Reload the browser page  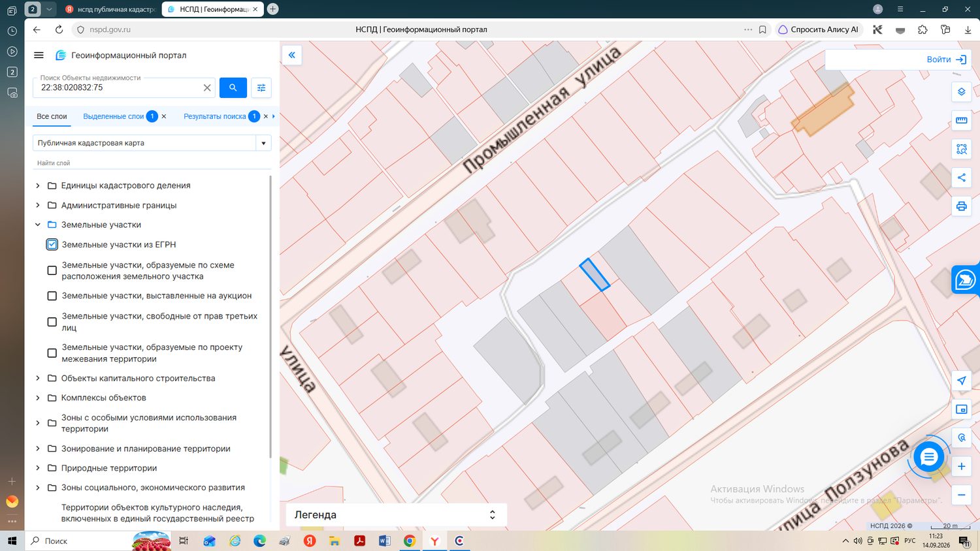[x=59, y=29]
